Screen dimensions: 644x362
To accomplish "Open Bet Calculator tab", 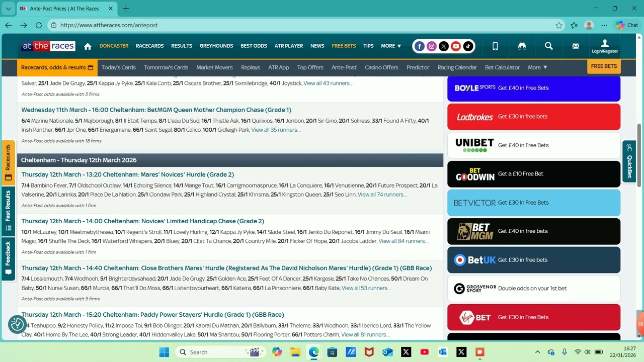I will [x=502, y=67].
